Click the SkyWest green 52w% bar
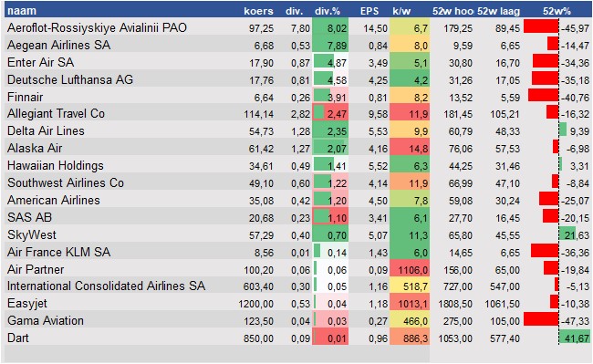593x364 pixels. (x=567, y=234)
